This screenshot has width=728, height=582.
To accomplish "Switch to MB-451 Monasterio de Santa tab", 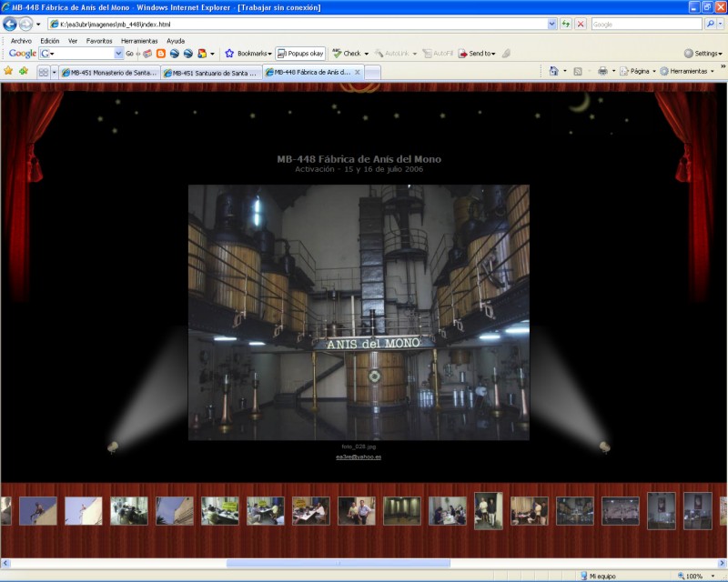I will pyautogui.click(x=109, y=73).
